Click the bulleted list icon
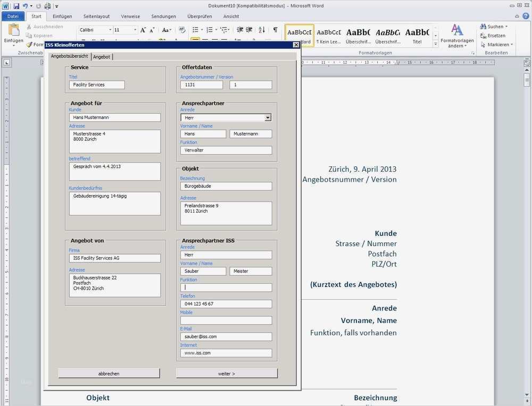The width and height of the screenshot is (532, 406). tap(195, 30)
